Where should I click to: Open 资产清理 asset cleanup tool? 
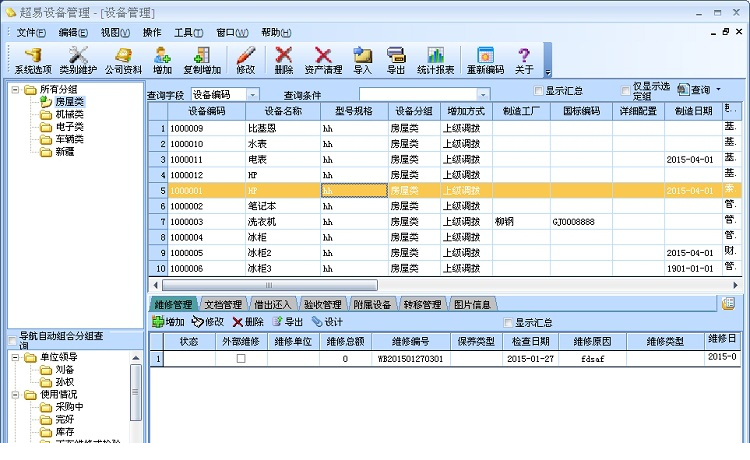(x=323, y=61)
